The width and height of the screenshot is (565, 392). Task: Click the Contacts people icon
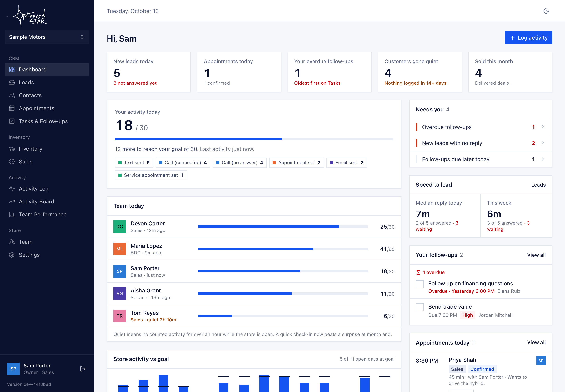point(12,95)
